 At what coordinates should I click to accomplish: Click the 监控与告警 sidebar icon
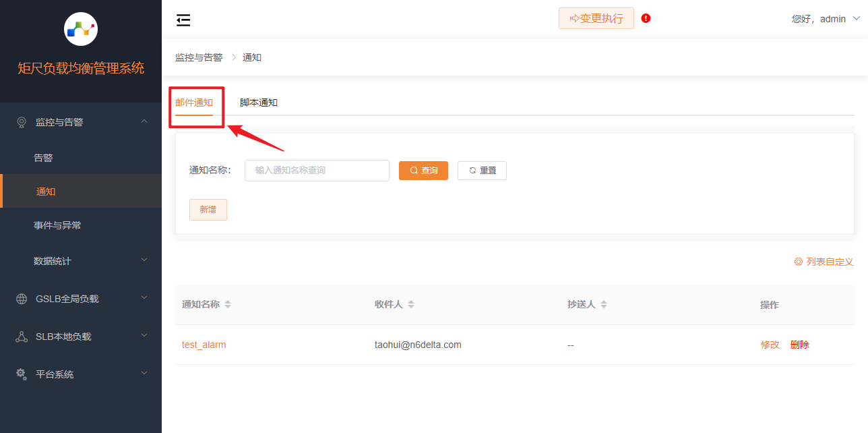(x=22, y=122)
